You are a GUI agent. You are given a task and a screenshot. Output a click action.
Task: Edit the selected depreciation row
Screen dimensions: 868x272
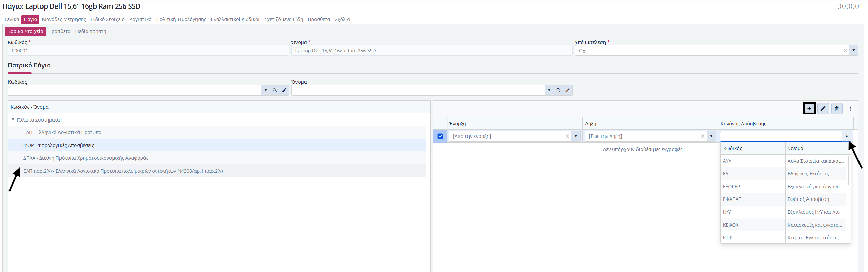tap(823, 109)
